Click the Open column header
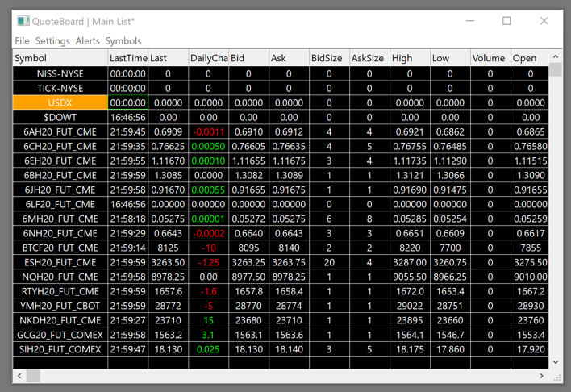The image size is (571, 392). (530, 58)
